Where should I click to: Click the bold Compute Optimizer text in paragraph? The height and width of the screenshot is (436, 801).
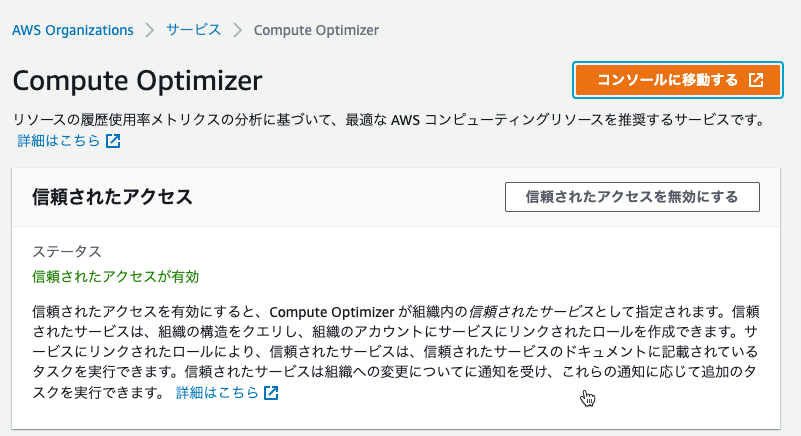[332, 312]
